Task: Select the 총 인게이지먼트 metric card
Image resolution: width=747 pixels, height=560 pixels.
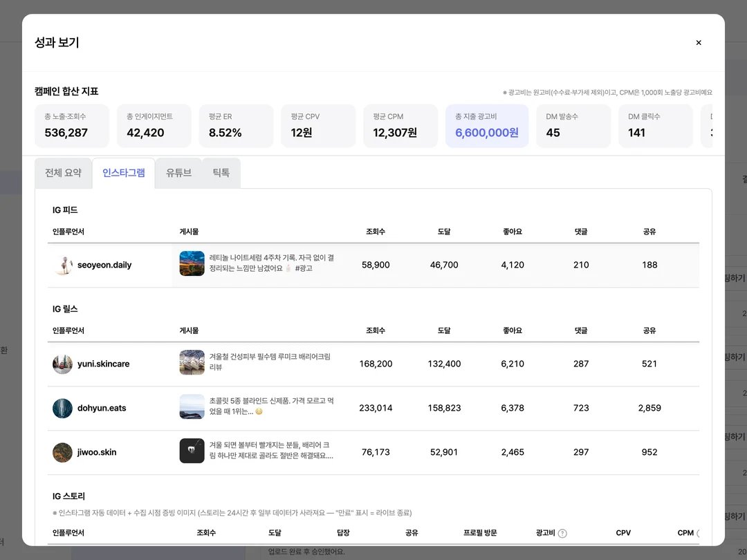Action: [x=154, y=126]
